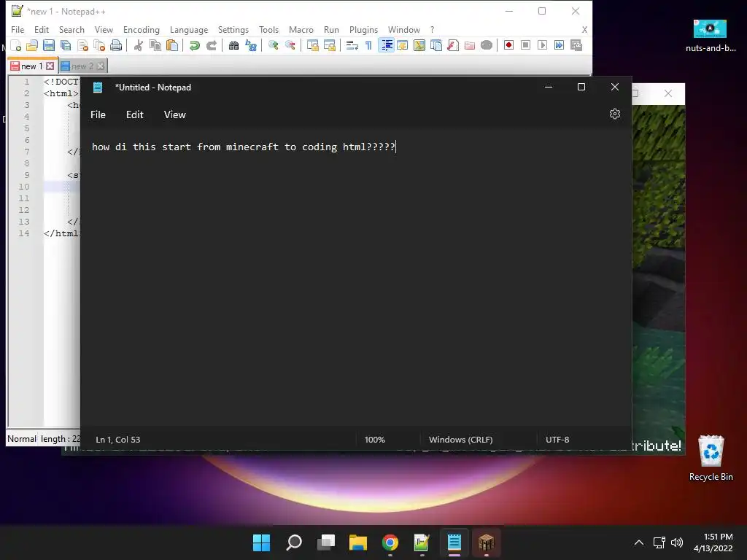
Task: Click the Close All toolbar icon in Notepad++
Action: point(99,45)
